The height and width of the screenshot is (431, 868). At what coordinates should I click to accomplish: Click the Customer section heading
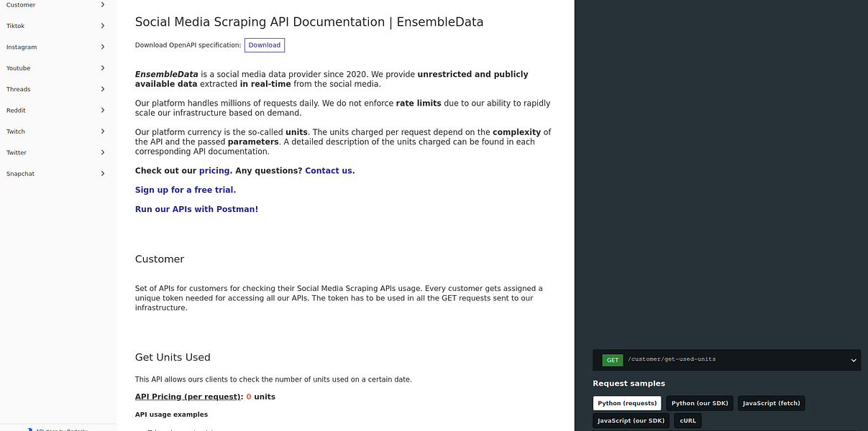(160, 259)
